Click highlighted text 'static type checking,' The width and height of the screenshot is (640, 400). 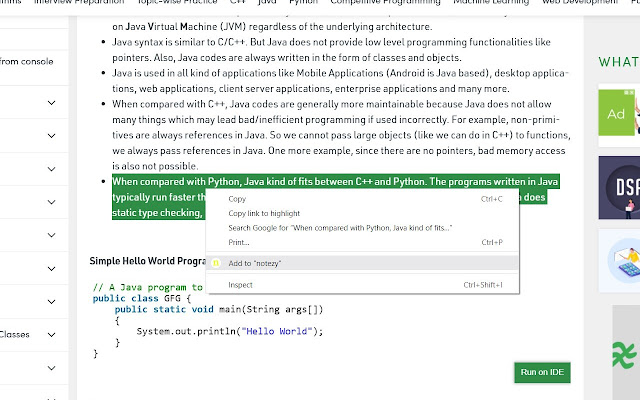(x=157, y=213)
